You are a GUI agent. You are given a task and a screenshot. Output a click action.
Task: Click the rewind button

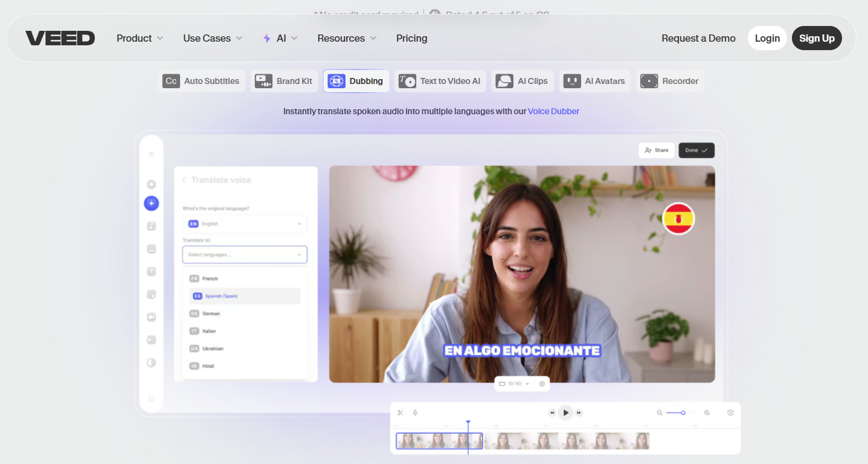551,413
